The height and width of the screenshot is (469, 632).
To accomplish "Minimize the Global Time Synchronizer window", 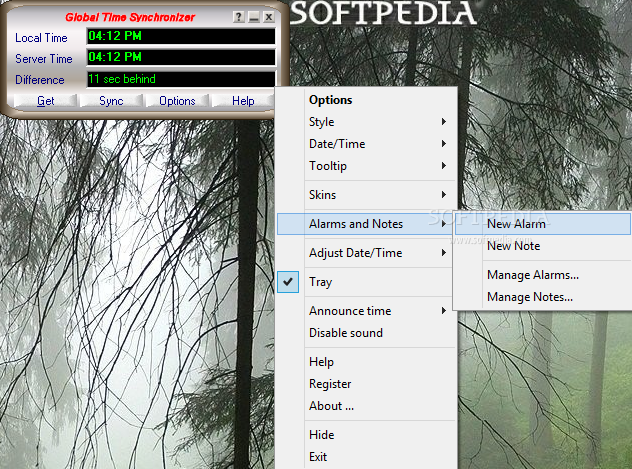I will click(254, 17).
